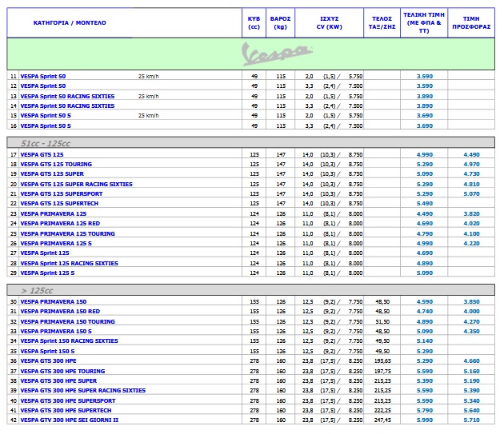The width and height of the screenshot is (504, 434).
Task: Select offer price 5.640 for GTS 300 HPE SUPERTECH
Action: [471, 411]
